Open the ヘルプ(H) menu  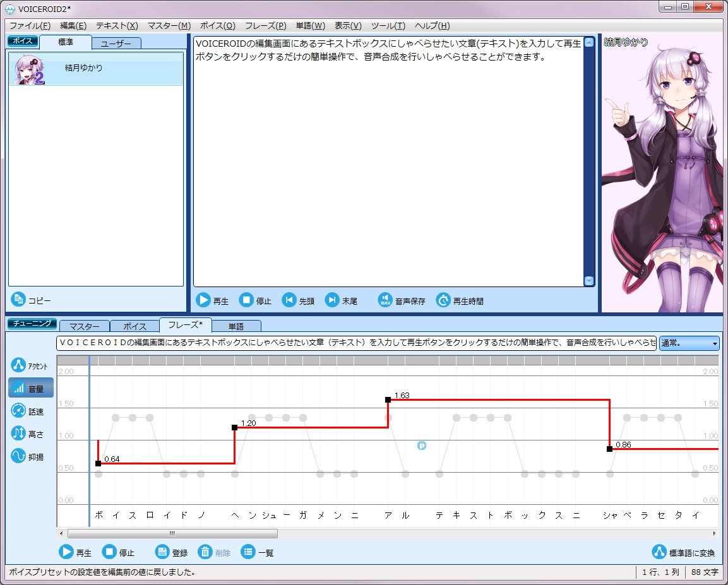[x=433, y=26]
